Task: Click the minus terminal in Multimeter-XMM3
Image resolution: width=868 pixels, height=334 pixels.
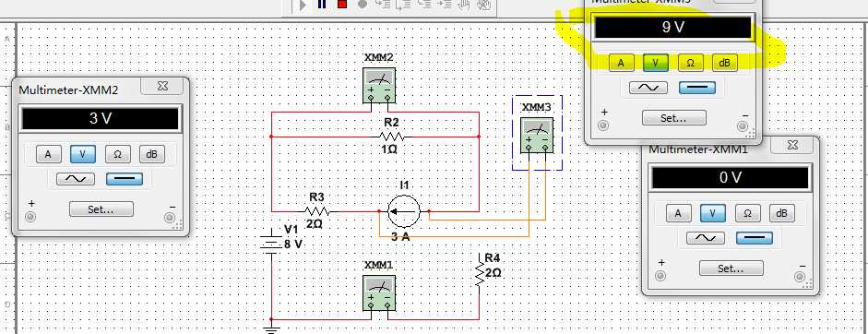Action: coord(743,126)
